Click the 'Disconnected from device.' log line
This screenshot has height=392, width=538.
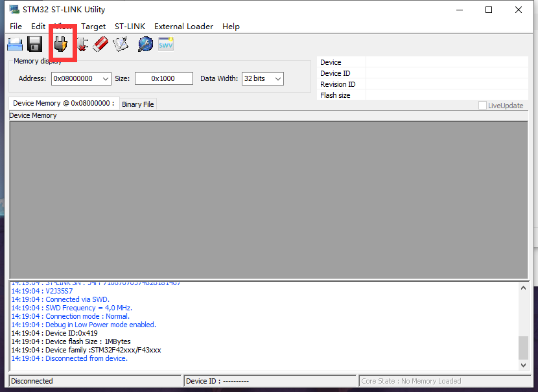[x=69, y=358]
